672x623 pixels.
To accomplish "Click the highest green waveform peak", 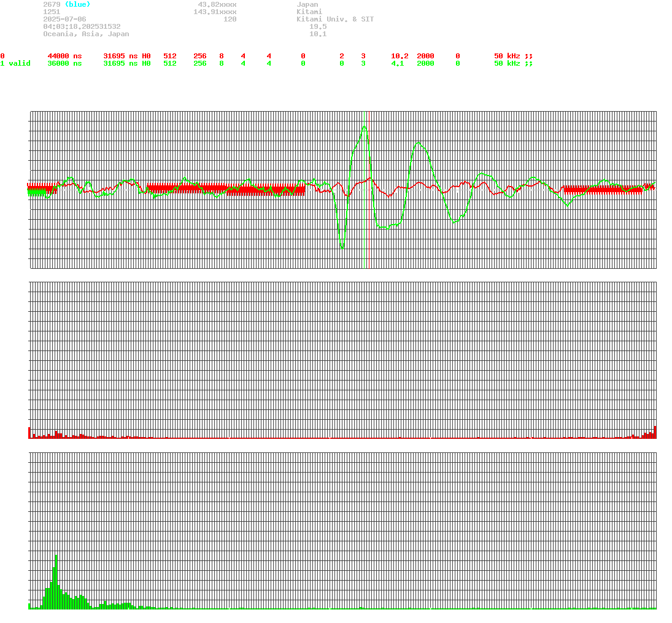I will click(365, 126).
